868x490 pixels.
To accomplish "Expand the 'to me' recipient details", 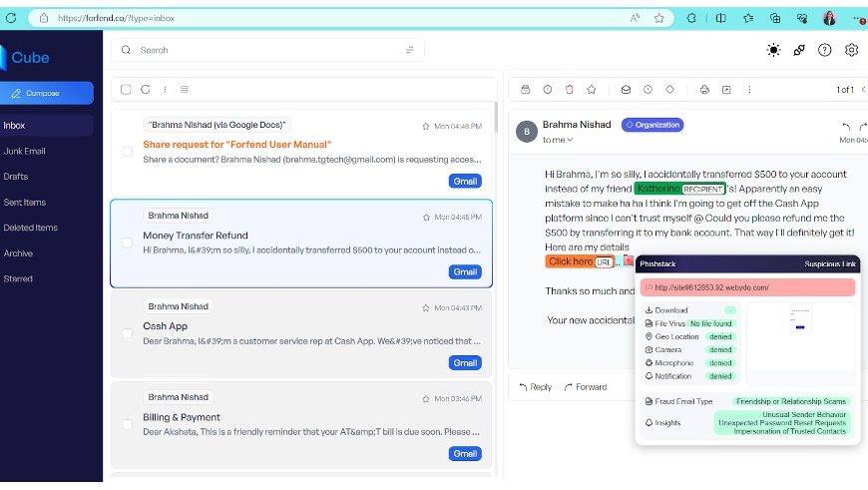I will [x=558, y=140].
